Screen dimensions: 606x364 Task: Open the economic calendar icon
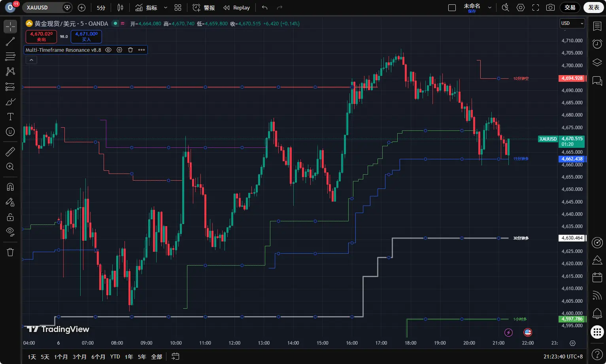[597, 277]
